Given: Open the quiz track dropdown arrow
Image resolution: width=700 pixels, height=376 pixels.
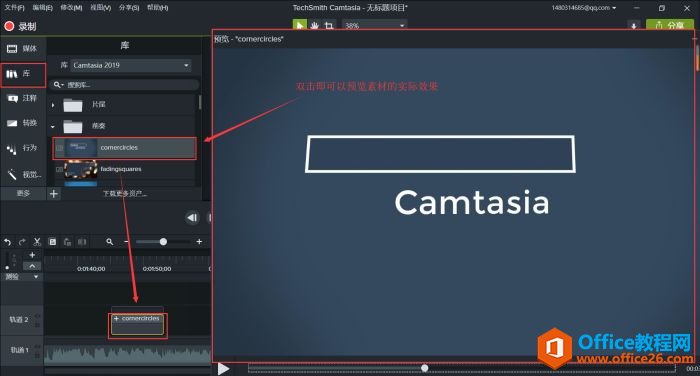Looking at the screenshot, I should [x=36, y=277].
